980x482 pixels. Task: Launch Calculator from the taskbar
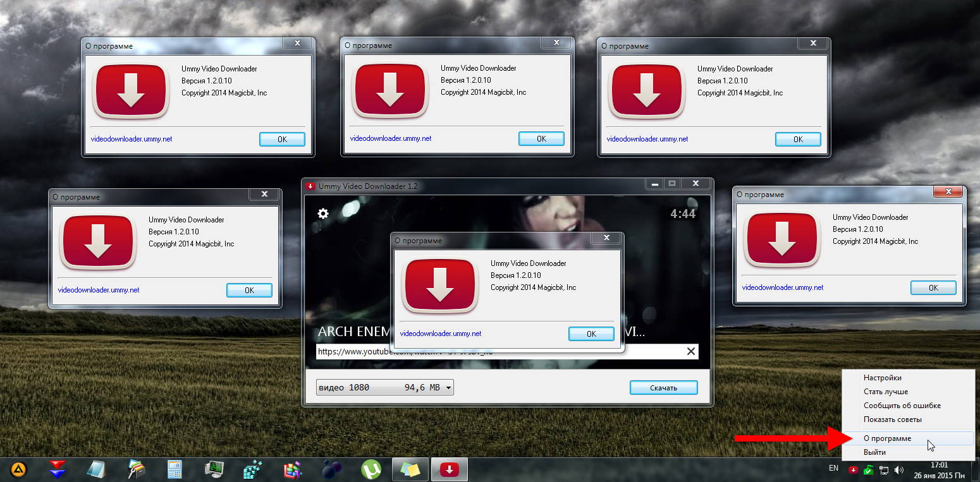tap(175, 469)
